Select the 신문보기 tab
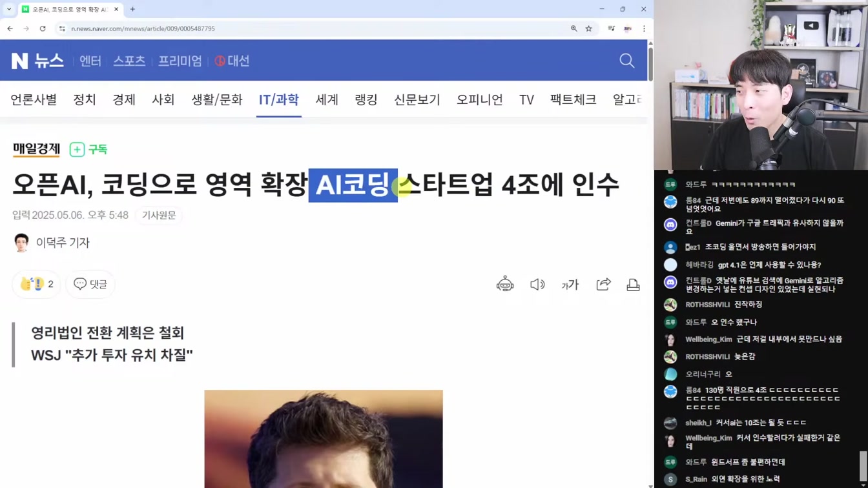This screenshot has height=488, width=868. 417,99
